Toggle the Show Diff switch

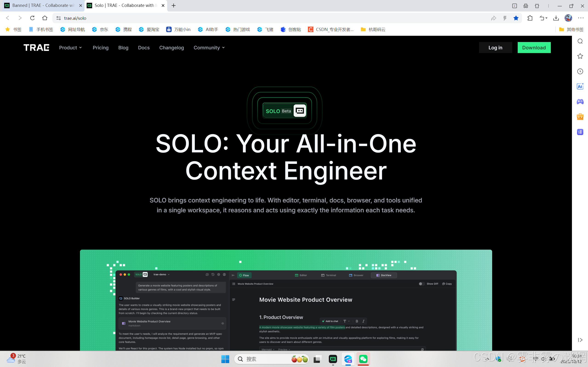click(422, 284)
